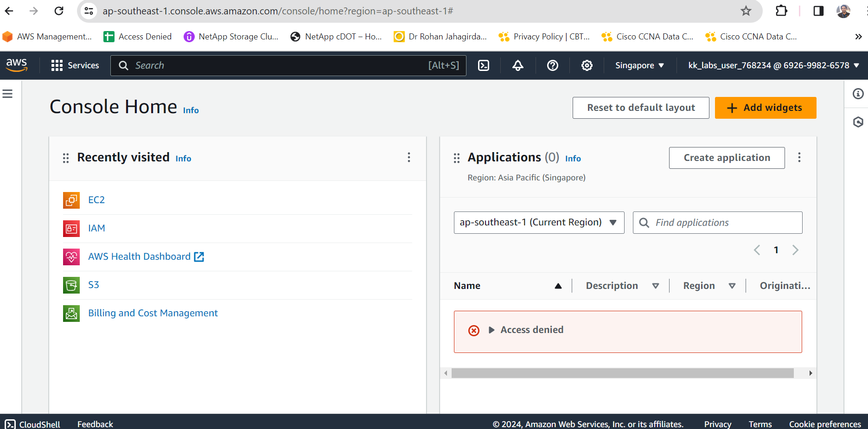Open the Singapore region dropdown

coord(639,65)
